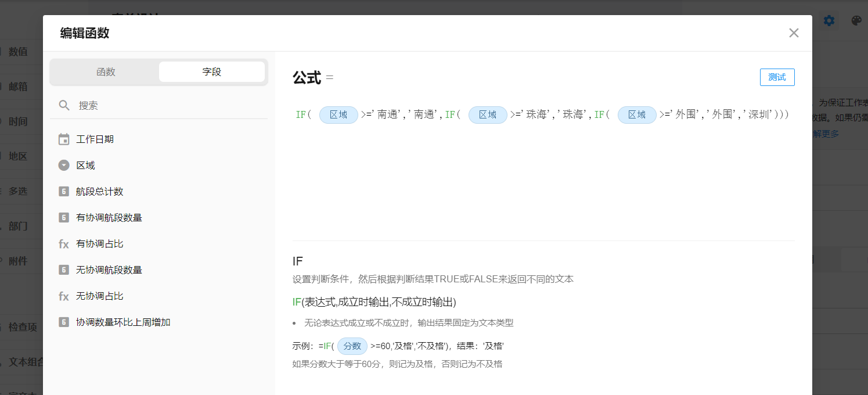The image size is (868, 395).
Task: Click the number icon beside 协调数量环比上周增加
Action: pyautogui.click(x=64, y=322)
